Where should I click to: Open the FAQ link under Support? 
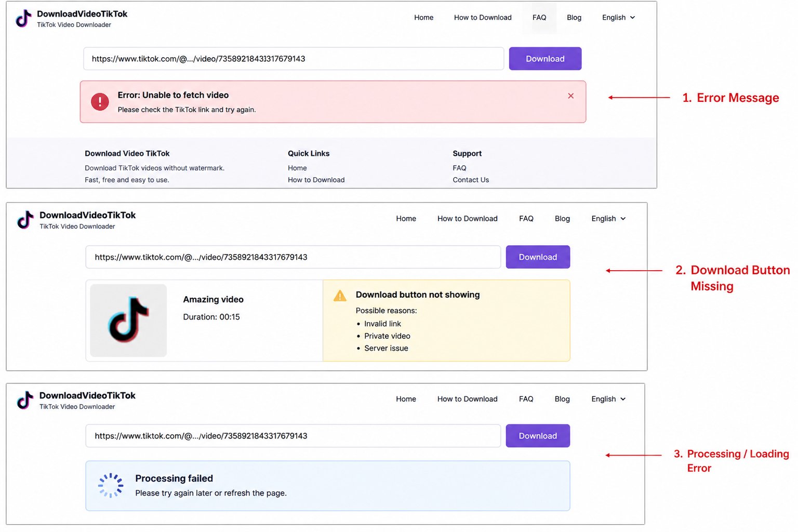(x=459, y=168)
